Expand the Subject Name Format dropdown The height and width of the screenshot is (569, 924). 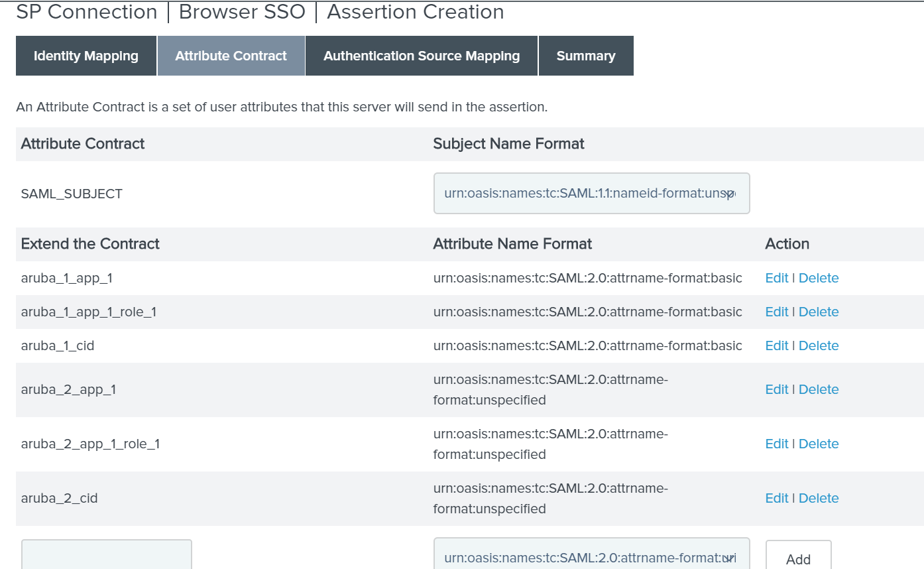point(591,194)
